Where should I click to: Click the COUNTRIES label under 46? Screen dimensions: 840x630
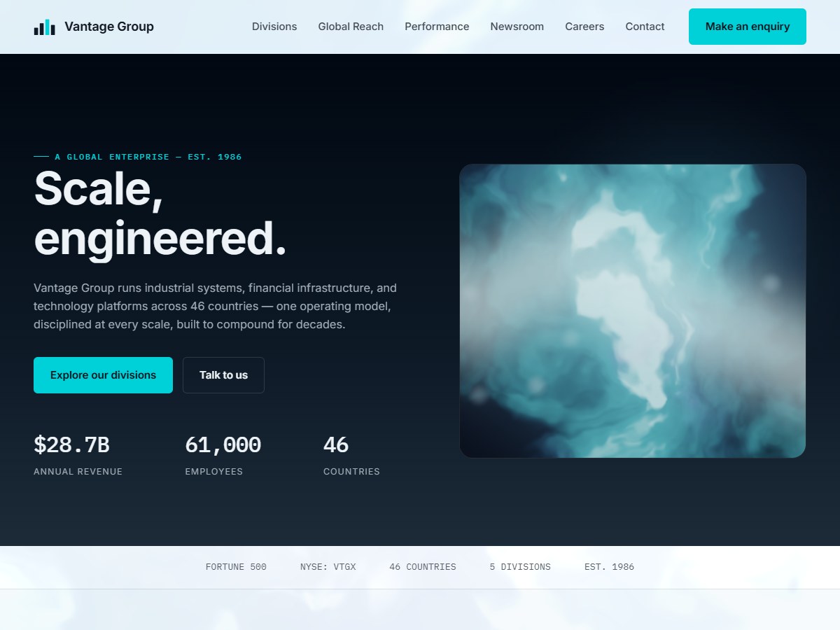(351, 472)
